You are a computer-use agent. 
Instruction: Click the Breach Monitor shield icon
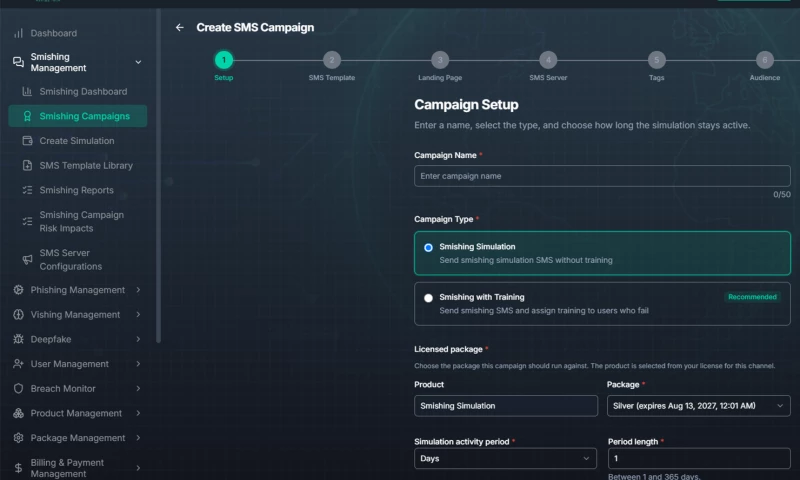[x=18, y=389]
